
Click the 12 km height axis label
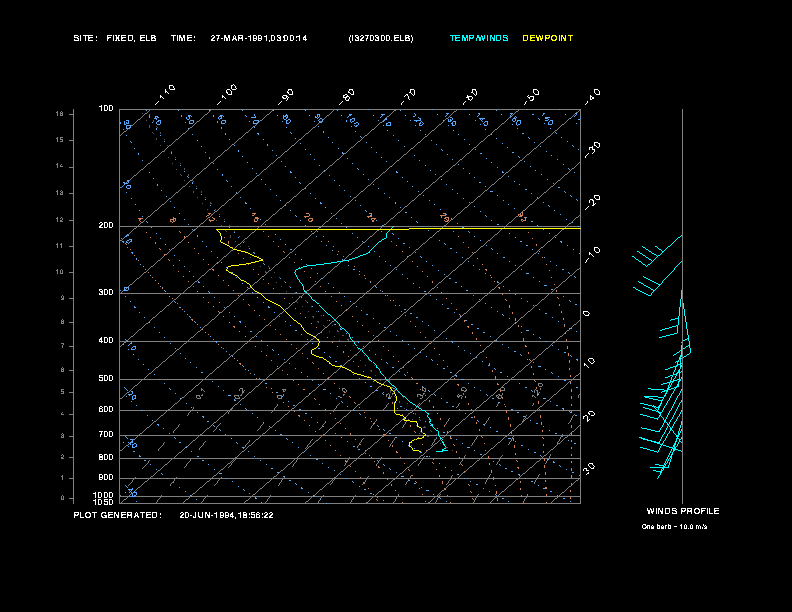(60, 220)
